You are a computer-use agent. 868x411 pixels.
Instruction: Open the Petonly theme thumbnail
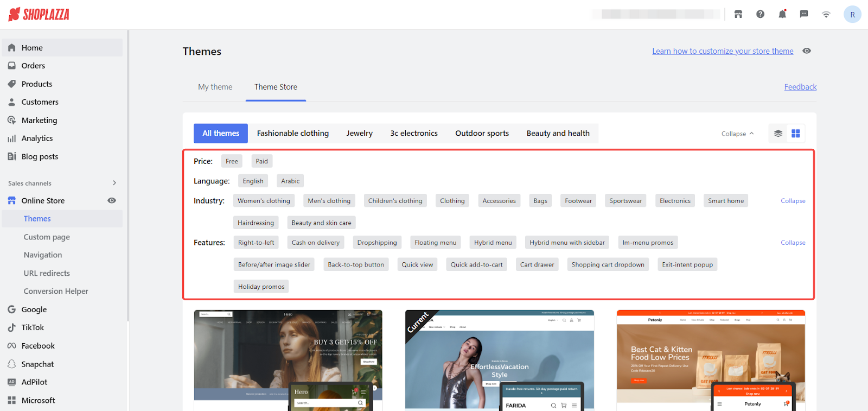point(711,361)
